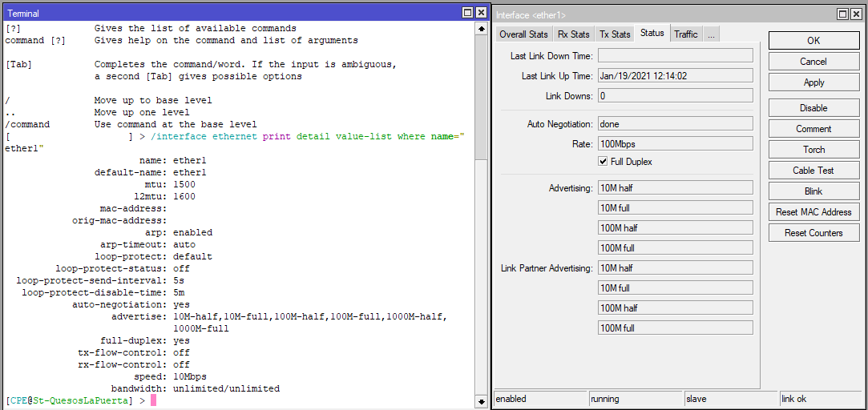Click '/interface ethernet' command text
This screenshot has height=410, width=868.
coord(204,136)
